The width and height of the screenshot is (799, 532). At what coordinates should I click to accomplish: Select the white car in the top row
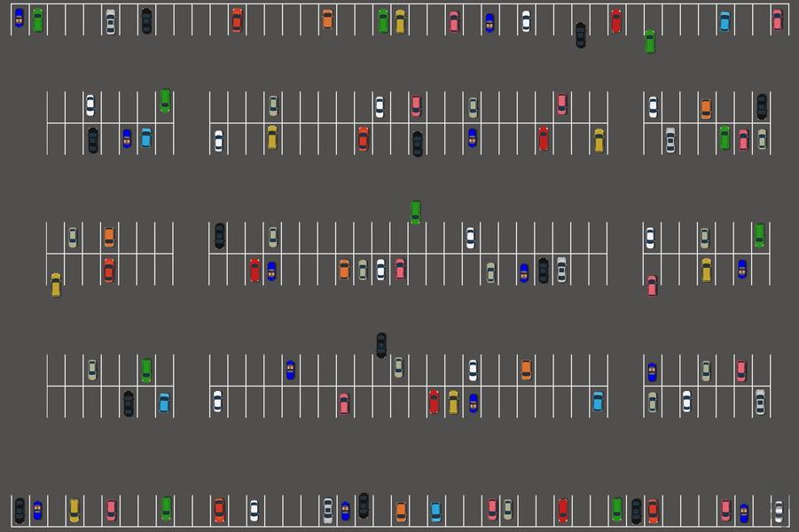click(x=526, y=20)
